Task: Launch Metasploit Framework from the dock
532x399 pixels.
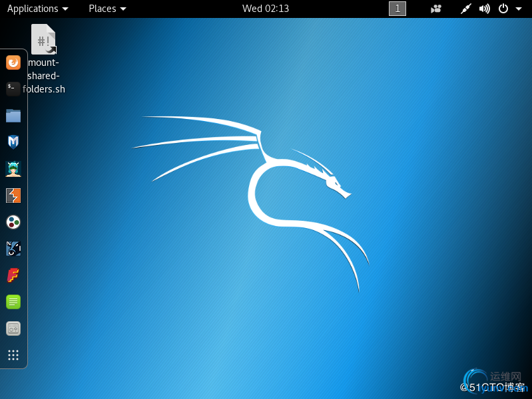Action: point(13,142)
